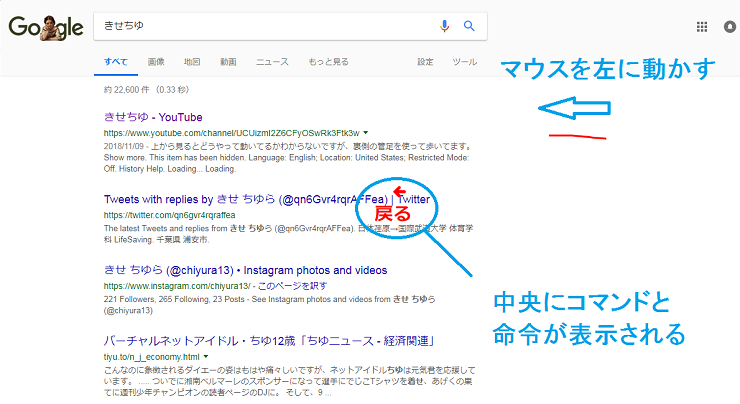740x404 pixels.
Task: Open the Tweets with replies Twitter result
Action: coord(267,200)
